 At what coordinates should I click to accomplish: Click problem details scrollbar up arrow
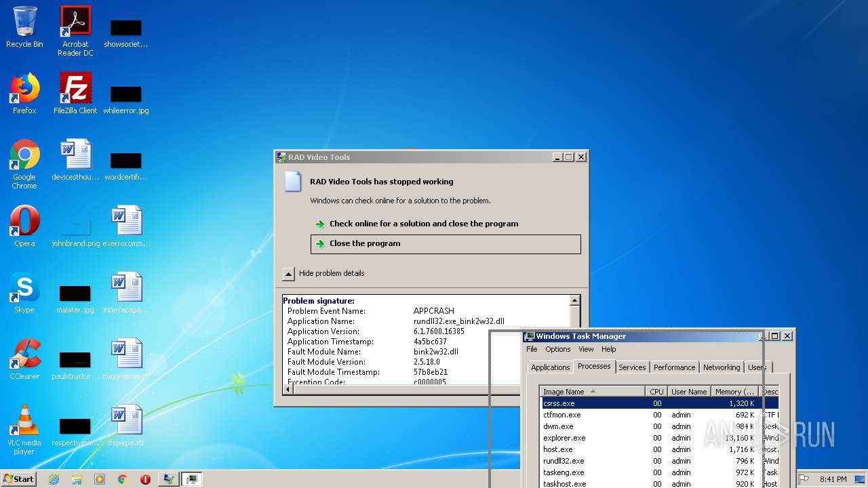[x=574, y=300]
